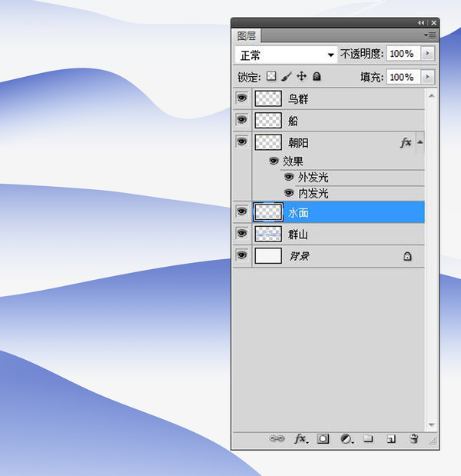Add a layer mask with the mask icon
The image size is (461, 476).
(x=323, y=438)
